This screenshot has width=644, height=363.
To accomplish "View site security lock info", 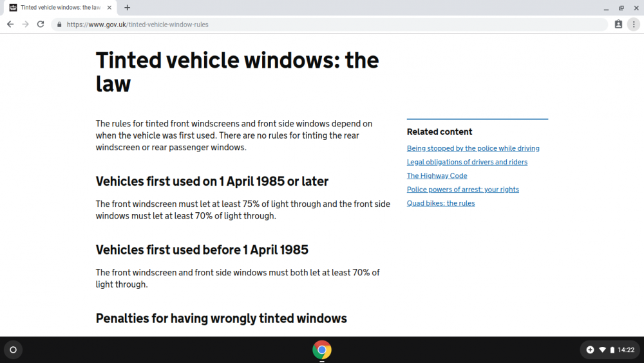I will tap(59, 25).
